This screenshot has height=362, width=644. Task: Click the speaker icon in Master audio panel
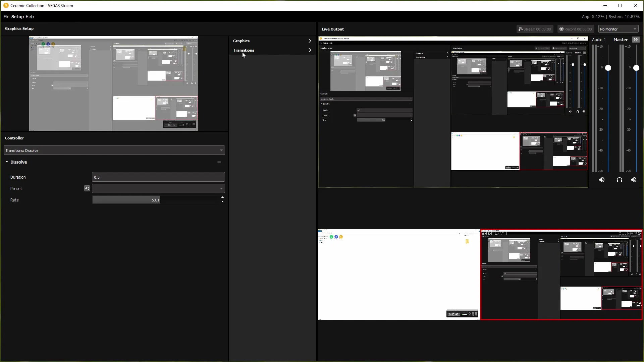tap(633, 180)
